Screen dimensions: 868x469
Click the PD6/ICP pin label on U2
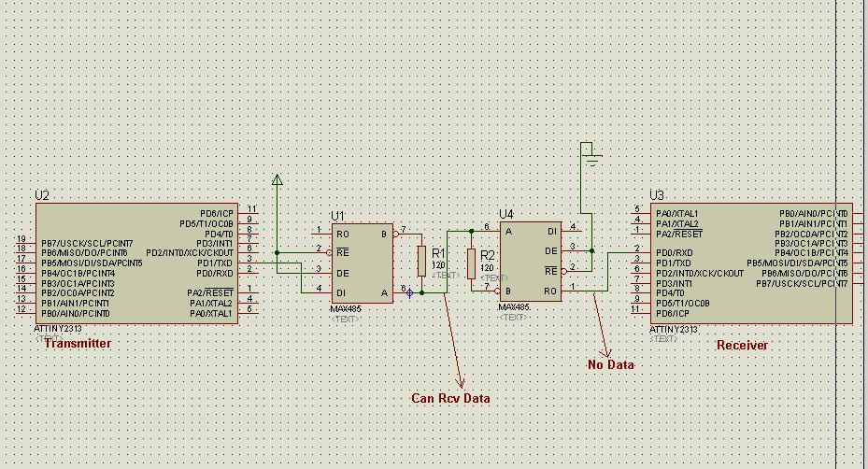(217, 213)
